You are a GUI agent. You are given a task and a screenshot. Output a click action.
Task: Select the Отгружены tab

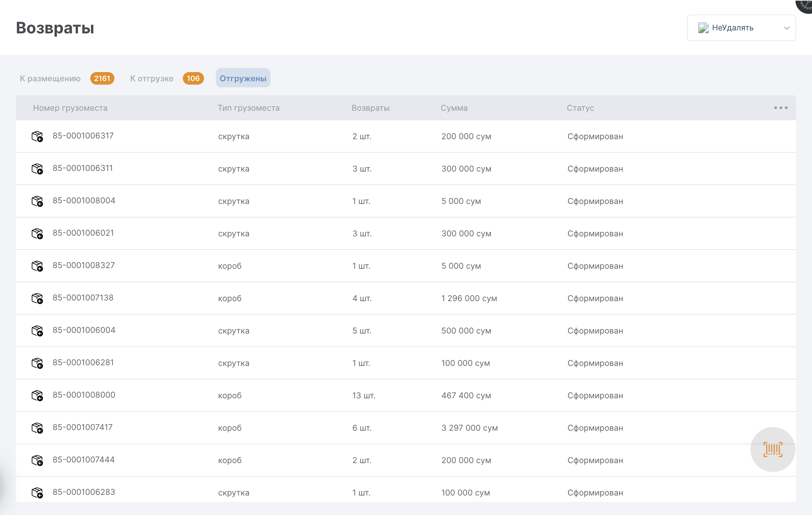243,79
